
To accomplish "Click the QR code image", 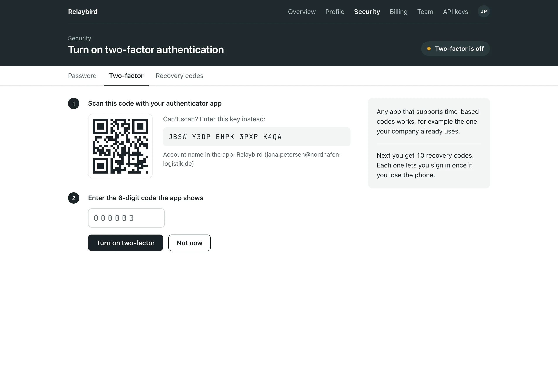I will click(x=120, y=146).
